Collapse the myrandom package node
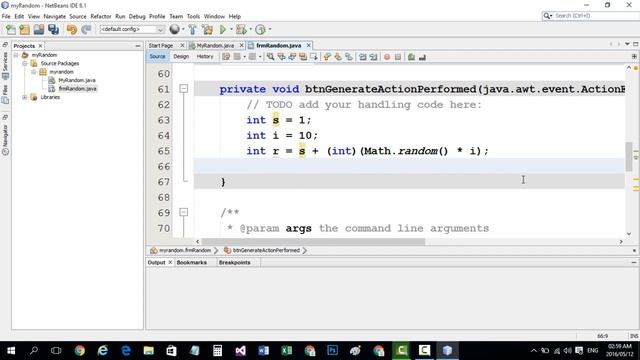The image size is (640, 360). [x=34, y=72]
